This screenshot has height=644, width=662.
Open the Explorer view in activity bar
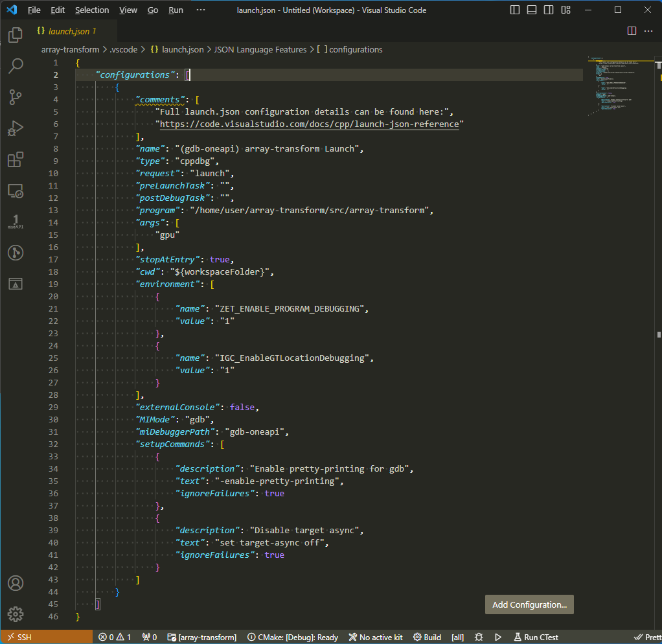[16, 35]
